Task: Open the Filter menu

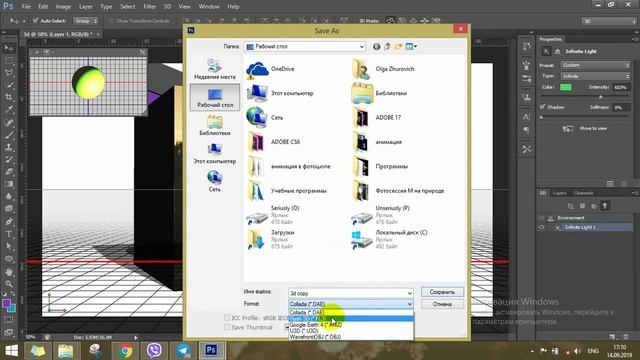Action: [x=149, y=7]
